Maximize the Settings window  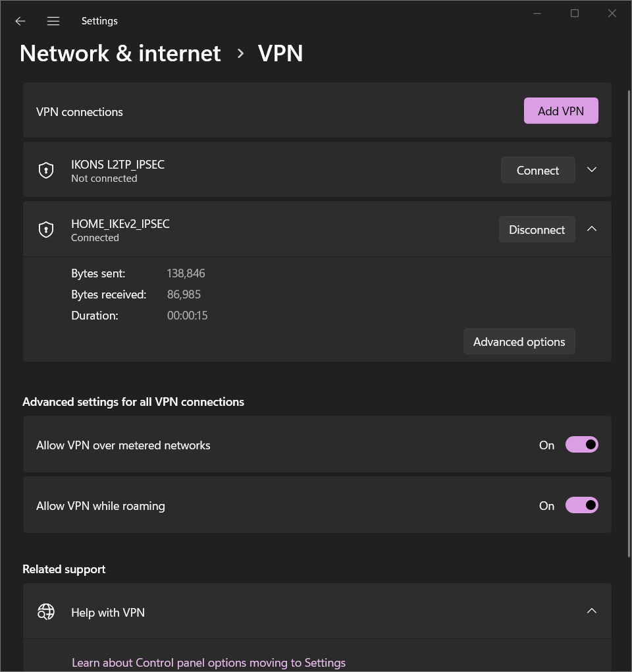click(x=575, y=13)
